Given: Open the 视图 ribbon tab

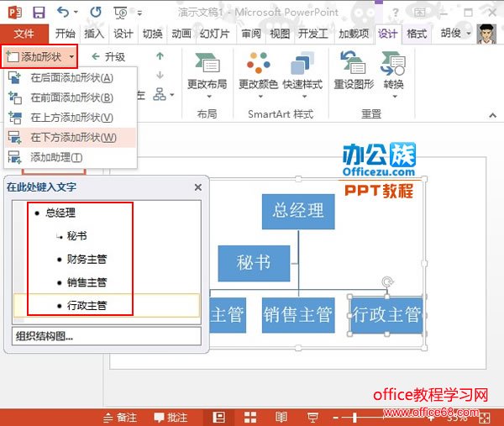Looking at the screenshot, I should tap(280, 34).
